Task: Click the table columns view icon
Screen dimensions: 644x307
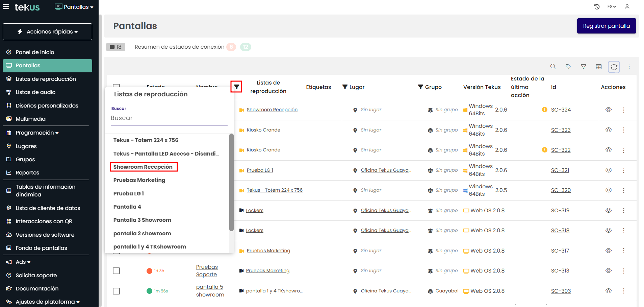Action: pyautogui.click(x=598, y=67)
